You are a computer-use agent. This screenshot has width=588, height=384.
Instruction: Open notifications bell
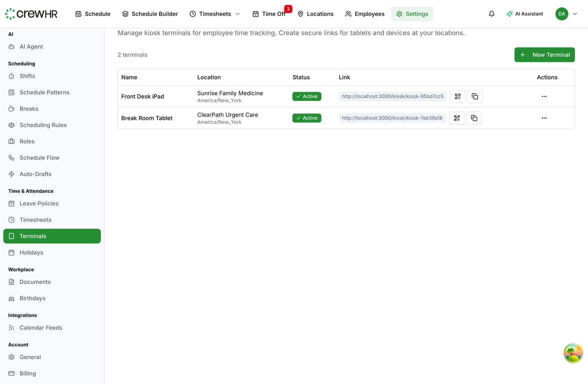point(491,14)
